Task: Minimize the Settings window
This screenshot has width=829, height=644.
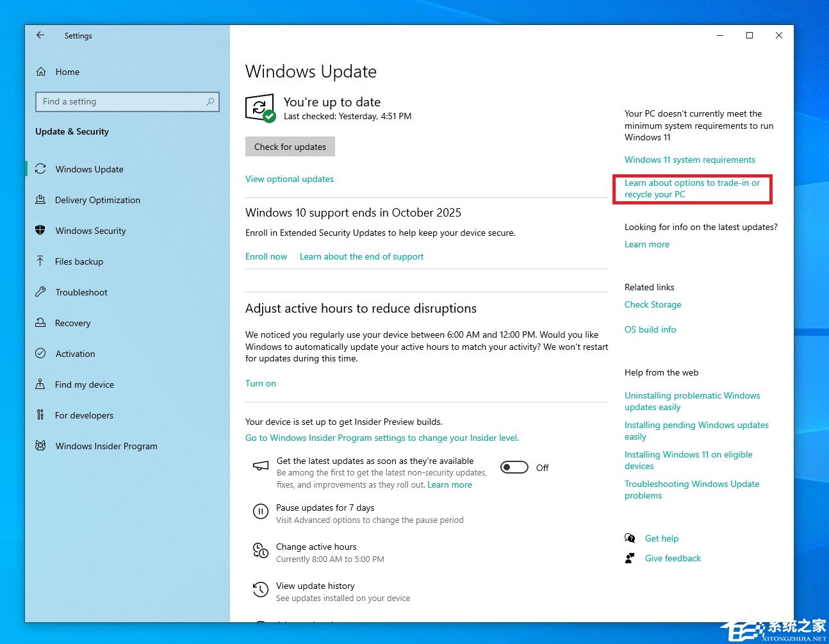Action: (720, 35)
